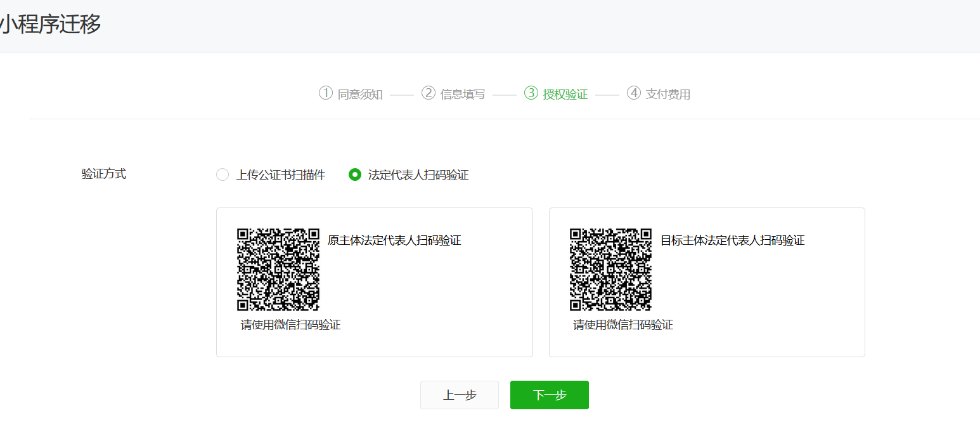Go to step 1 同意须知
The height and width of the screenshot is (434, 980).
click(351, 94)
